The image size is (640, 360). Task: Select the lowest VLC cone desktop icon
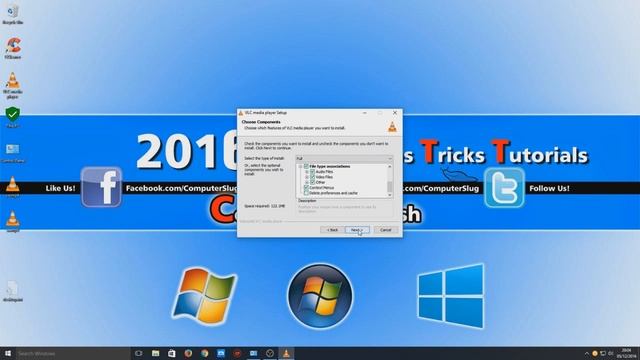pos(13,221)
